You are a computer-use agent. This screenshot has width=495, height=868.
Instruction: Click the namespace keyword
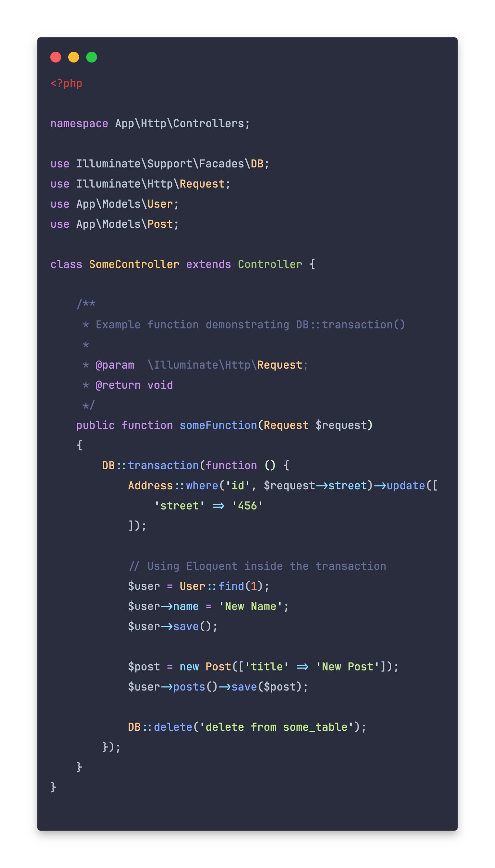79,124
